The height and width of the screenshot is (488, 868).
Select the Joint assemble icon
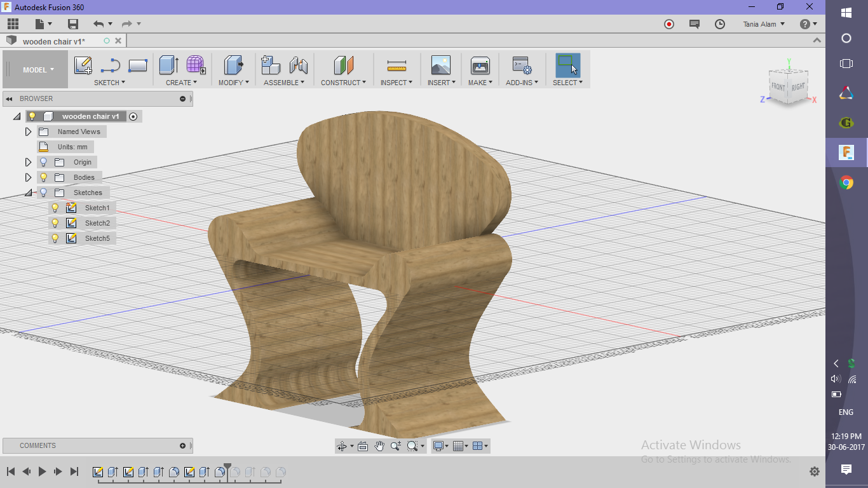[299, 65]
